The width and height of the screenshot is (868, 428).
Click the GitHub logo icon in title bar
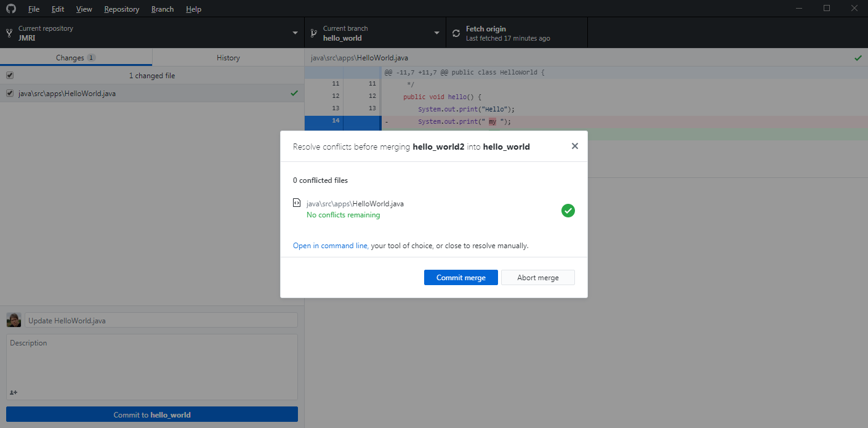click(x=10, y=9)
